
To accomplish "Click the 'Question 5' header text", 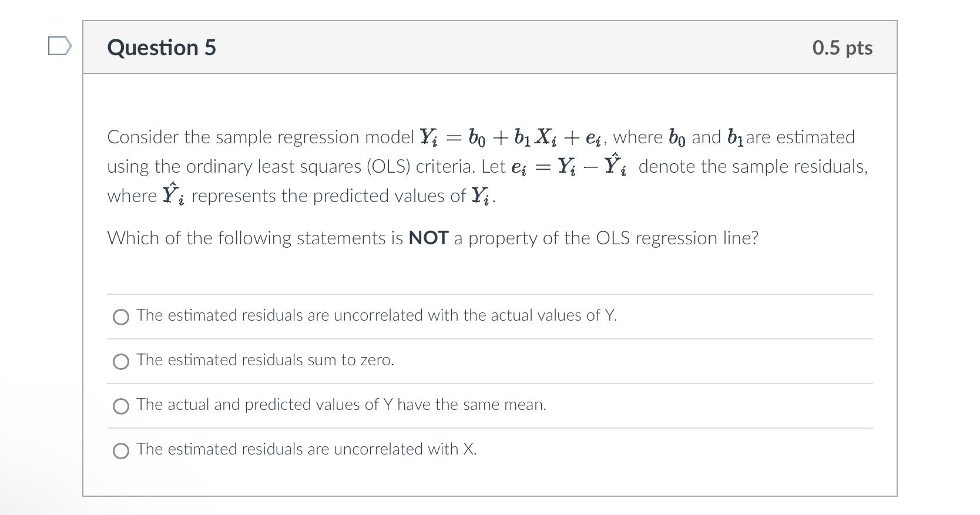I will (160, 48).
